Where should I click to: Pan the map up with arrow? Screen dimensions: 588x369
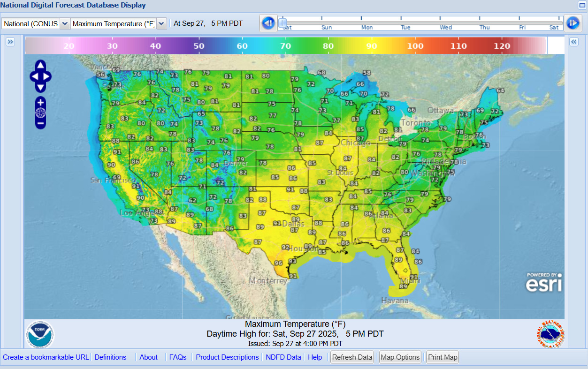pyautogui.click(x=40, y=65)
